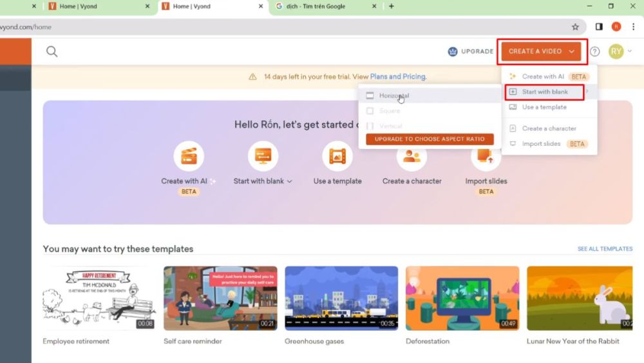Pick the Horizontal aspect ratio option

(x=429, y=95)
